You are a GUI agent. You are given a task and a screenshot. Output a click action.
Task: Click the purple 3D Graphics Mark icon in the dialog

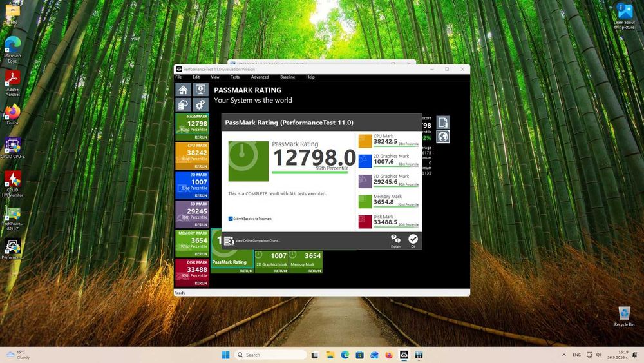click(365, 181)
